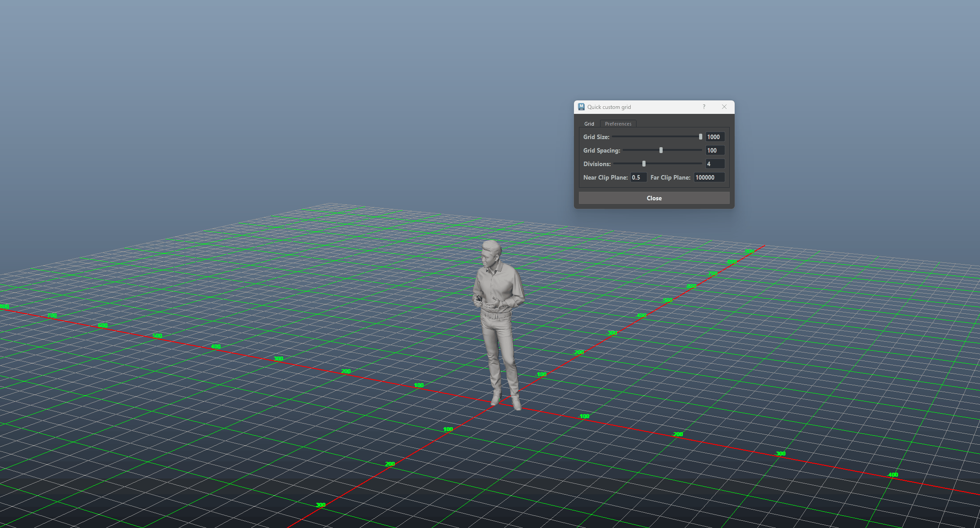The height and width of the screenshot is (528, 980).
Task: Click the Maya icon in the dialog title bar
Action: click(581, 107)
